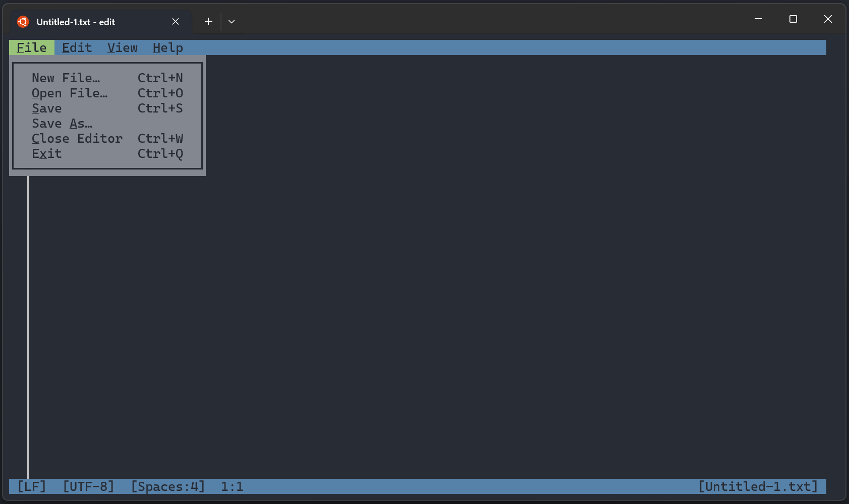Open the Help menu

167,47
